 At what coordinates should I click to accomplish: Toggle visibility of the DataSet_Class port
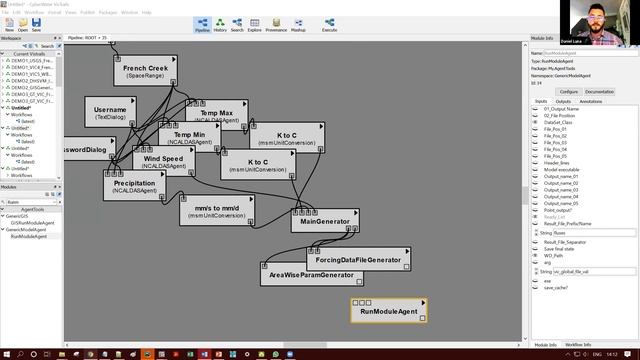[535, 122]
